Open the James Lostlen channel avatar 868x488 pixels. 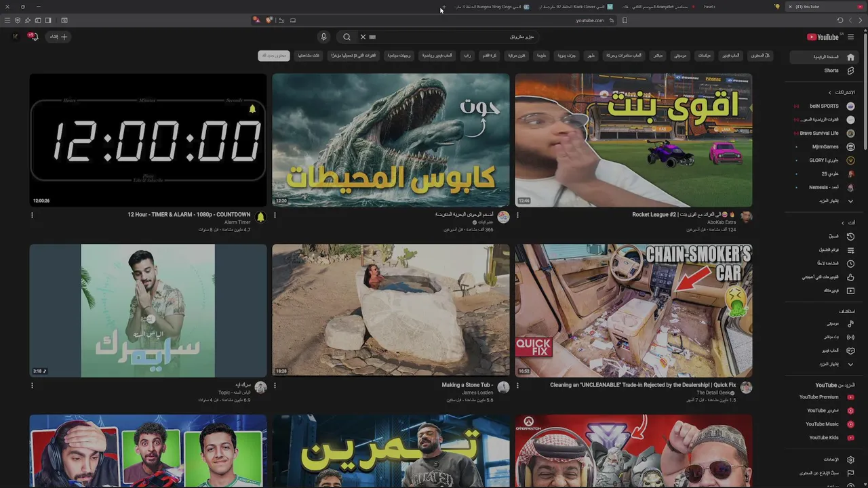tap(503, 387)
